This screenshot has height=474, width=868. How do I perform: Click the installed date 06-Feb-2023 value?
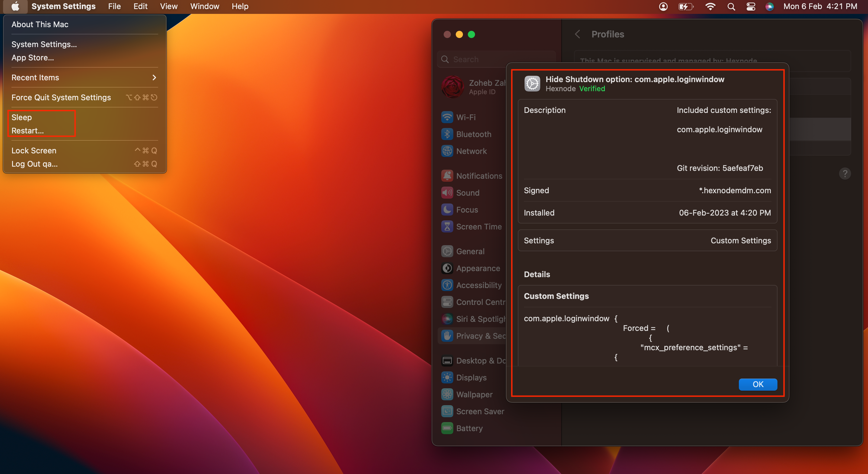point(724,213)
